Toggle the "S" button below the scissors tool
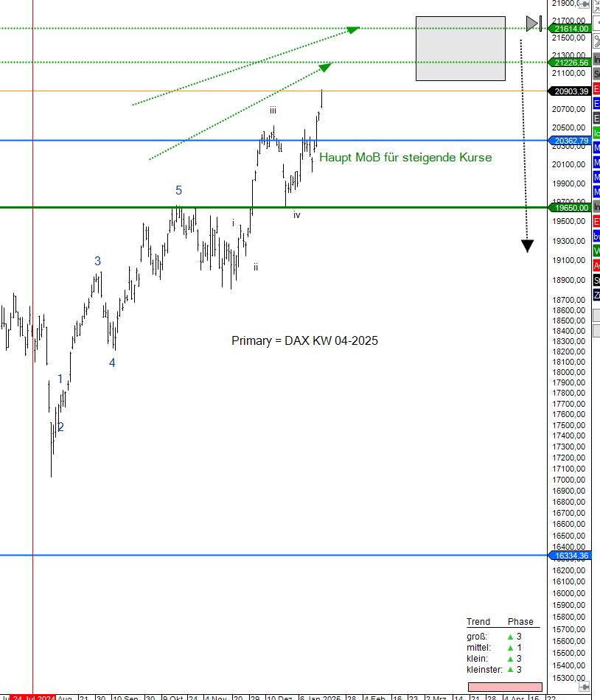This screenshot has height=700, width=600. tap(594, 72)
